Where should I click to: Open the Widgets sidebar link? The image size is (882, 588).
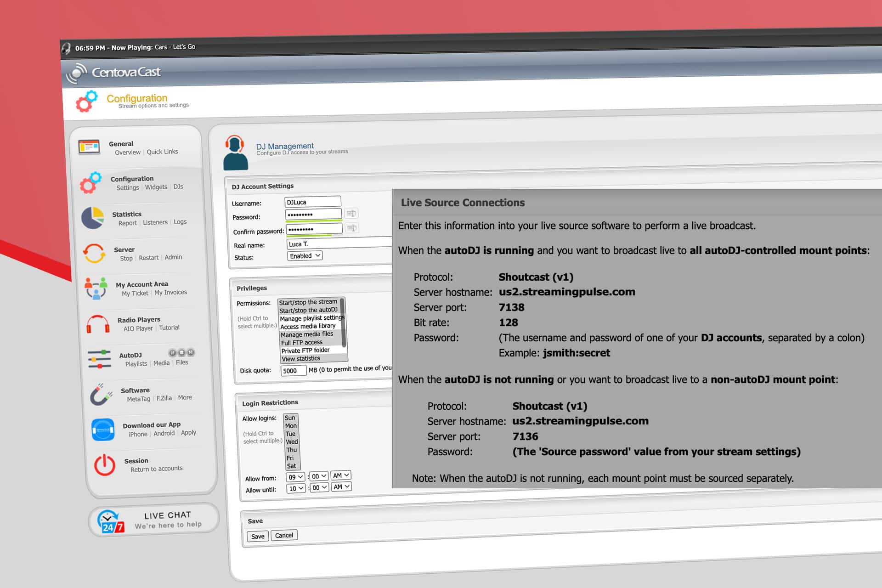click(156, 187)
